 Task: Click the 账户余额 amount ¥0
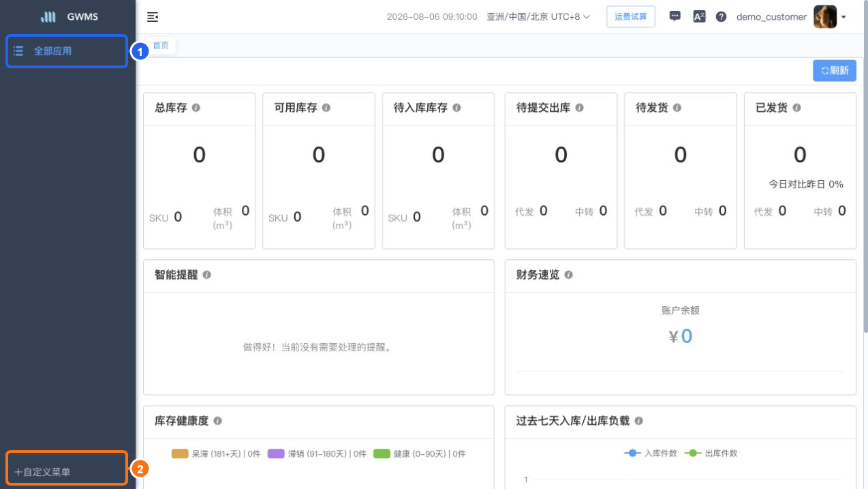[681, 336]
